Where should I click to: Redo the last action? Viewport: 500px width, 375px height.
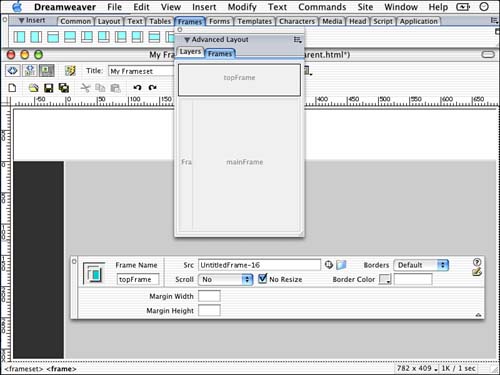coord(153,88)
